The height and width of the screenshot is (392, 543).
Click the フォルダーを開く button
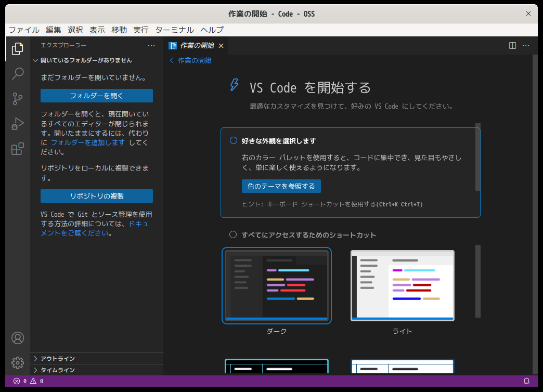[x=97, y=96]
